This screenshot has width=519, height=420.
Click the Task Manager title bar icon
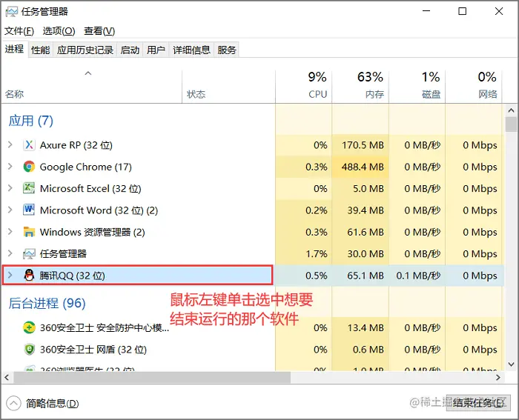point(12,12)
